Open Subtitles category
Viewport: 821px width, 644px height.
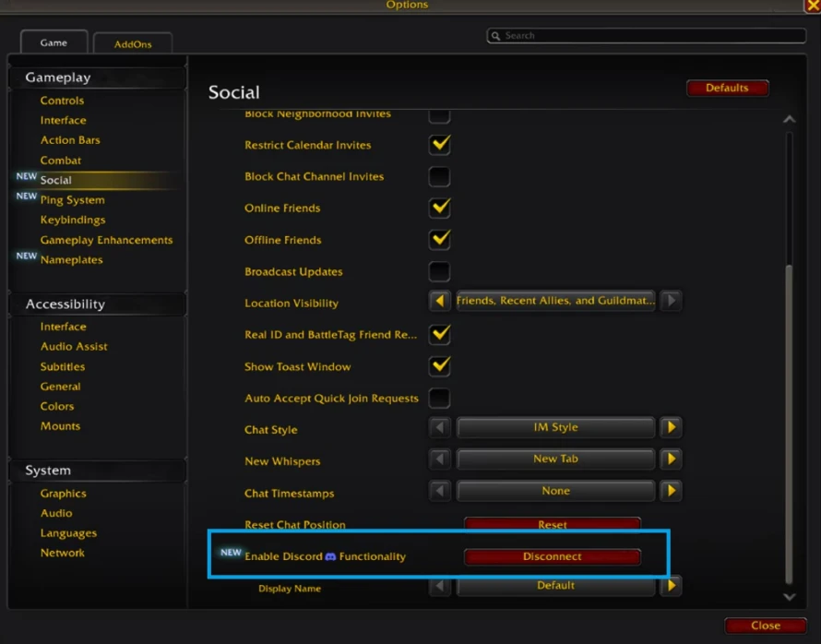tap(63, 366)
